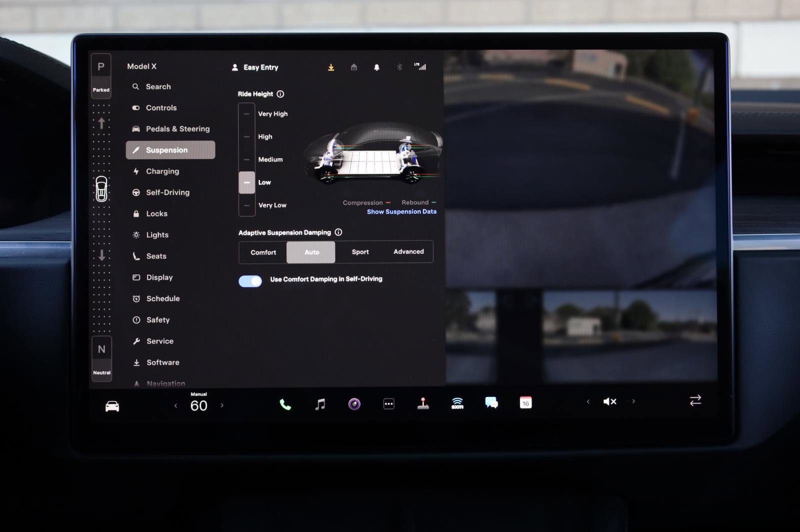Open the software update download icon

point(331,67)
